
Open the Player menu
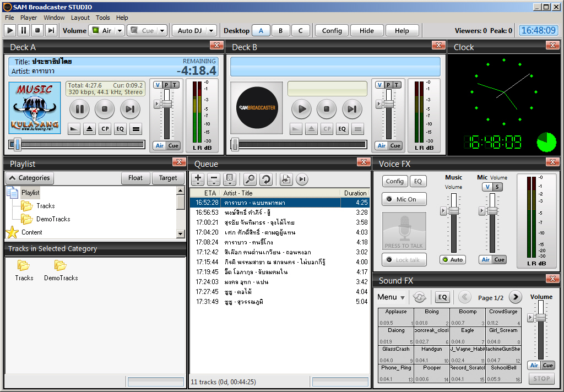pyautogui.click(x=29, y=18)
